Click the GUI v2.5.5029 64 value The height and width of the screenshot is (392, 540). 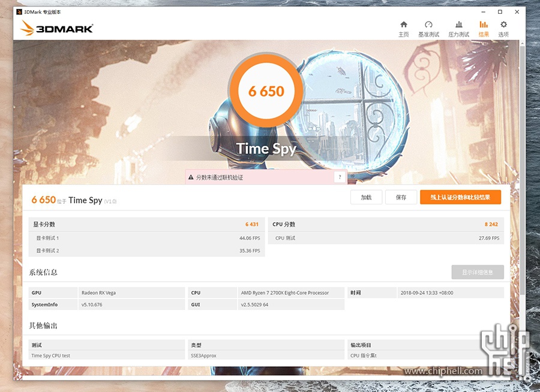point(254,304)
